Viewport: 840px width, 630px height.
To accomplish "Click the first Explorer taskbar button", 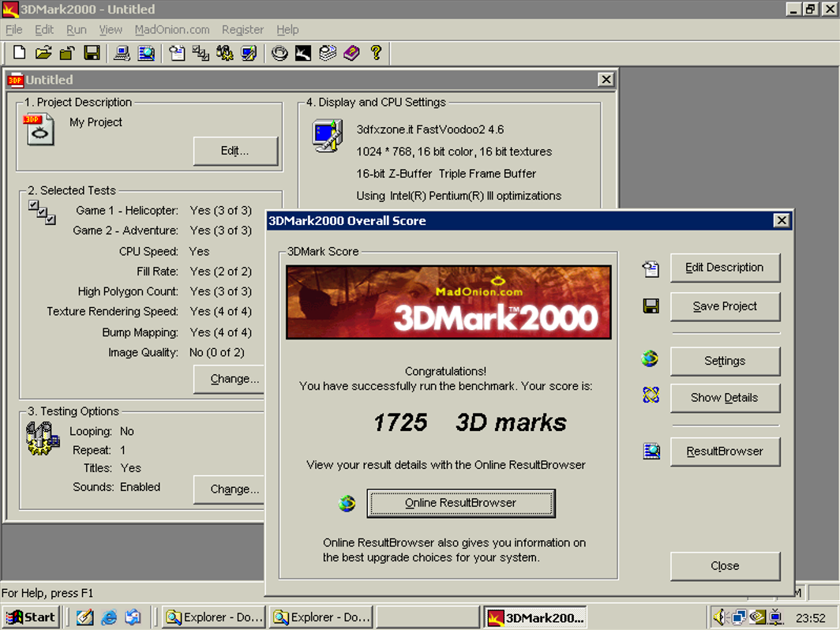I will coord(214,617).
